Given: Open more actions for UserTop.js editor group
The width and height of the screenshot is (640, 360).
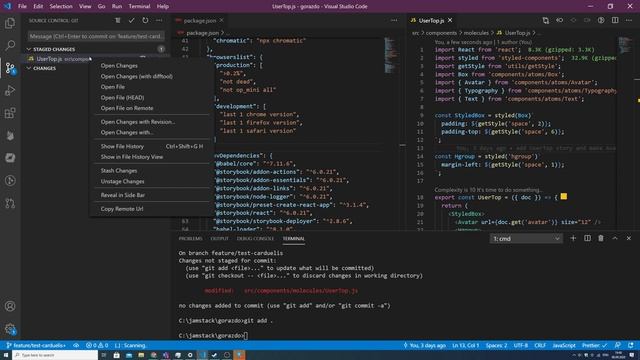Looking at the screenshot, I should click(x=629, y=20).
